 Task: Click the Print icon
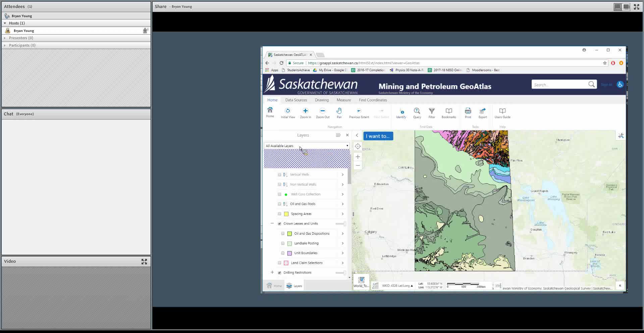coord(468,113)
